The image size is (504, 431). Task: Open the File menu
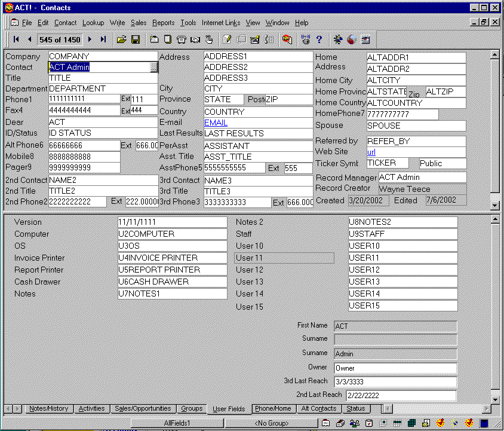(x=27, y=23)
